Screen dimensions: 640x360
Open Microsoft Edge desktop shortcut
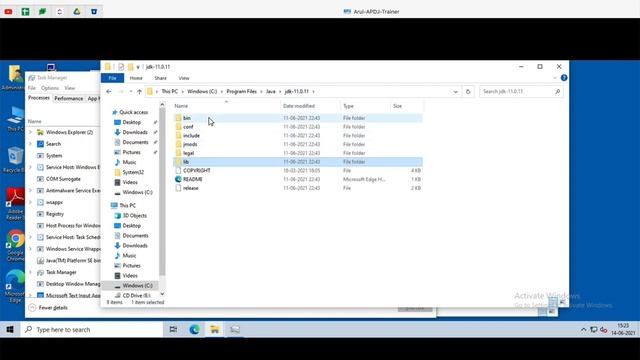coord(15,286)
